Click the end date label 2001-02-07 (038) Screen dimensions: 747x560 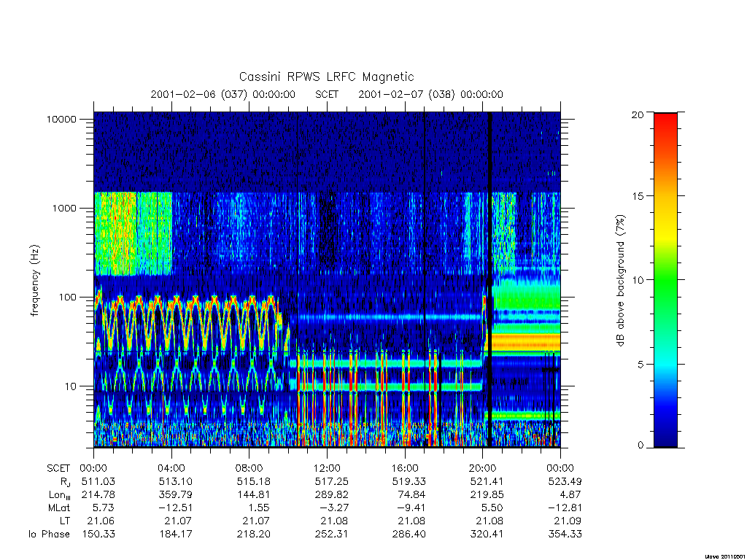[406, 94]
